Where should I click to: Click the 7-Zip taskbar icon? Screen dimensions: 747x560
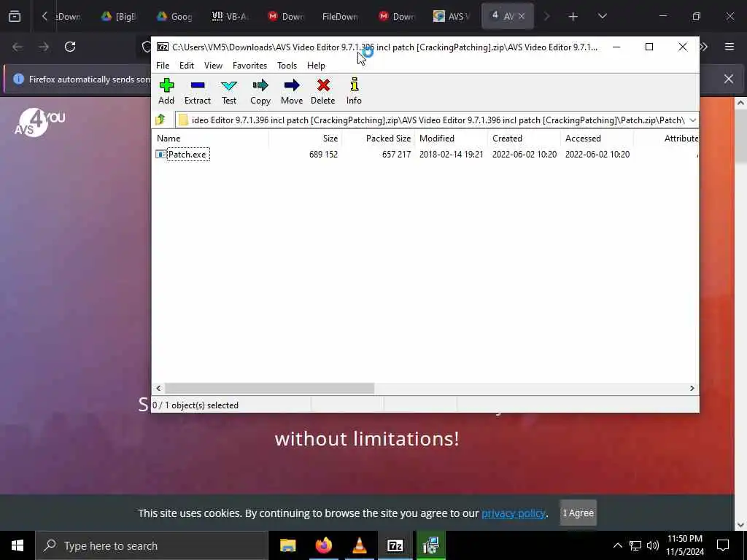tap(395, 545)
